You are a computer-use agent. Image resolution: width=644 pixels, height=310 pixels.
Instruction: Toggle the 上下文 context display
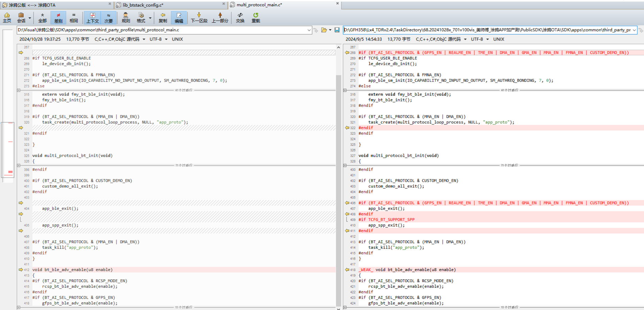click(x=93, y=17)
